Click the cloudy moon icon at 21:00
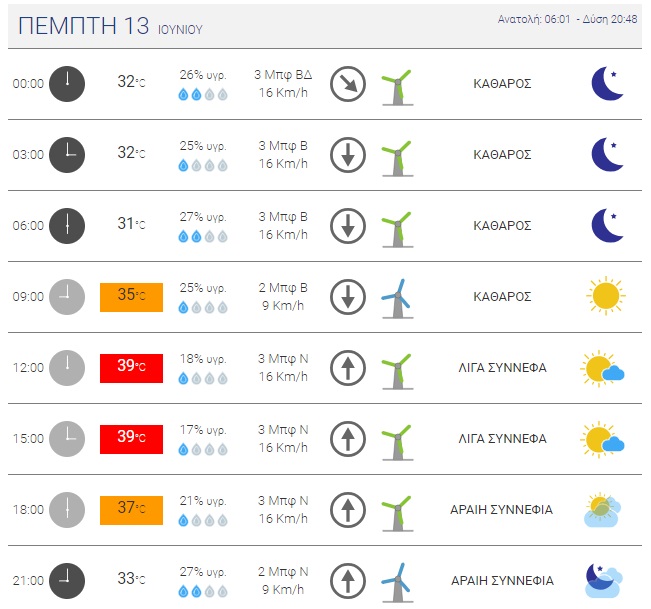 pyautogui.click(x=604, y=580)
